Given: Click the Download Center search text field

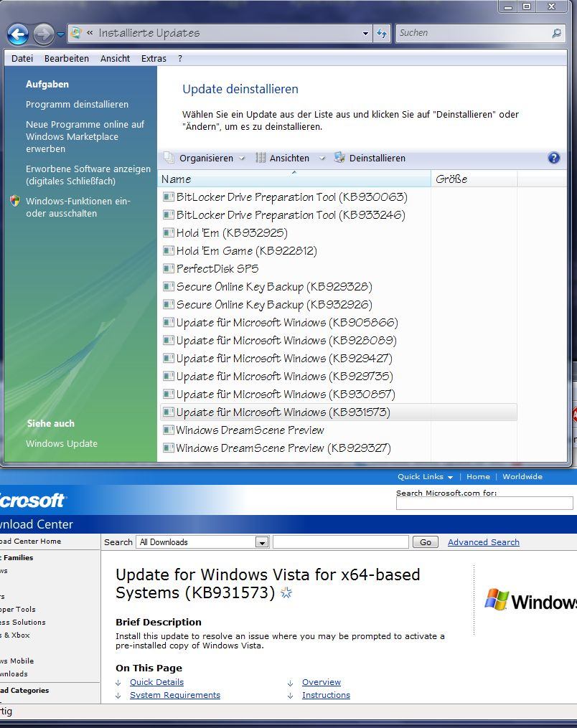Looking at the screenshot, I should (x=341, y=542).
